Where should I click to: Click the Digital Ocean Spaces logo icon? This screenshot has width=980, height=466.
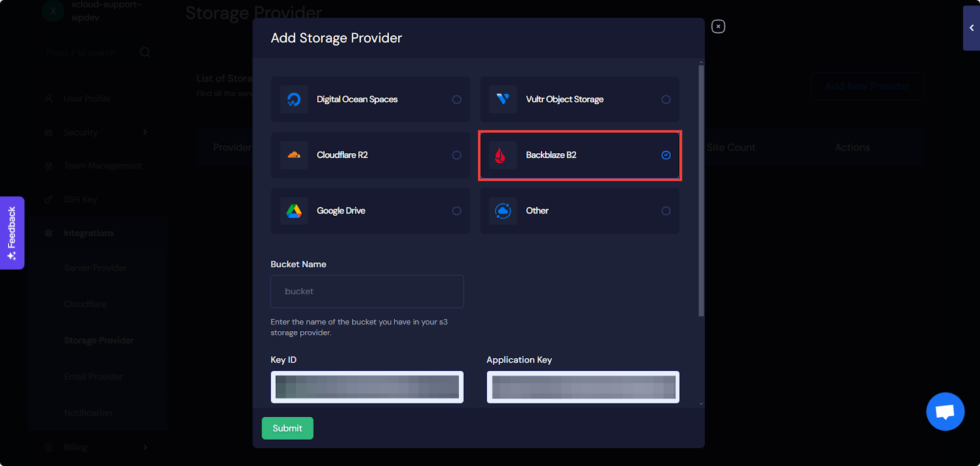(x=294, y=99)
